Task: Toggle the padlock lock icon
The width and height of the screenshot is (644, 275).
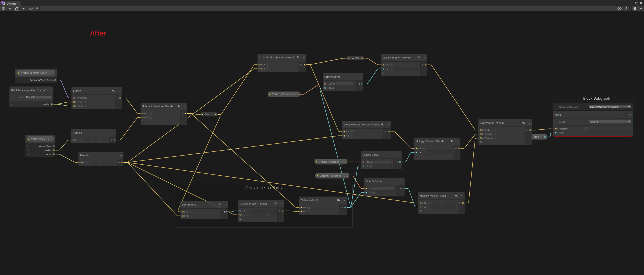Action: pos(37,9)
